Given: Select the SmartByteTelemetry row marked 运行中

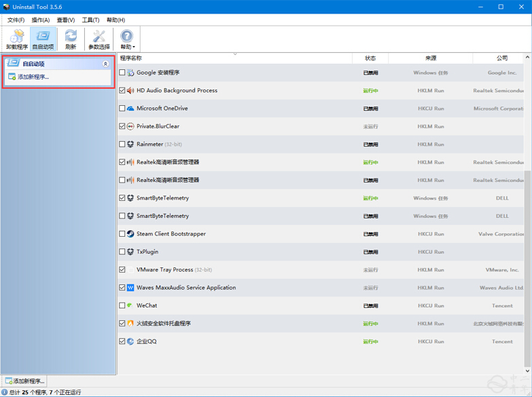Looking at the screenshot, I should [x=321, y=198].
